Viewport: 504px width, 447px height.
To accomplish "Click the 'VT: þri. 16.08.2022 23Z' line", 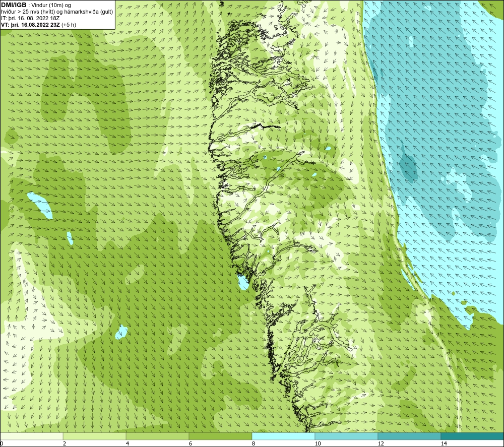I will 39,24.
